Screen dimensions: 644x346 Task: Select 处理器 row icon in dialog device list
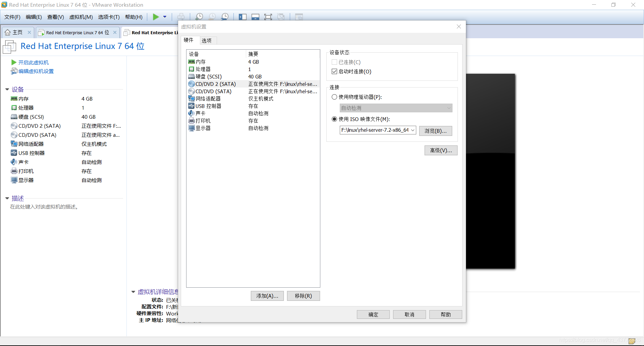192,69
